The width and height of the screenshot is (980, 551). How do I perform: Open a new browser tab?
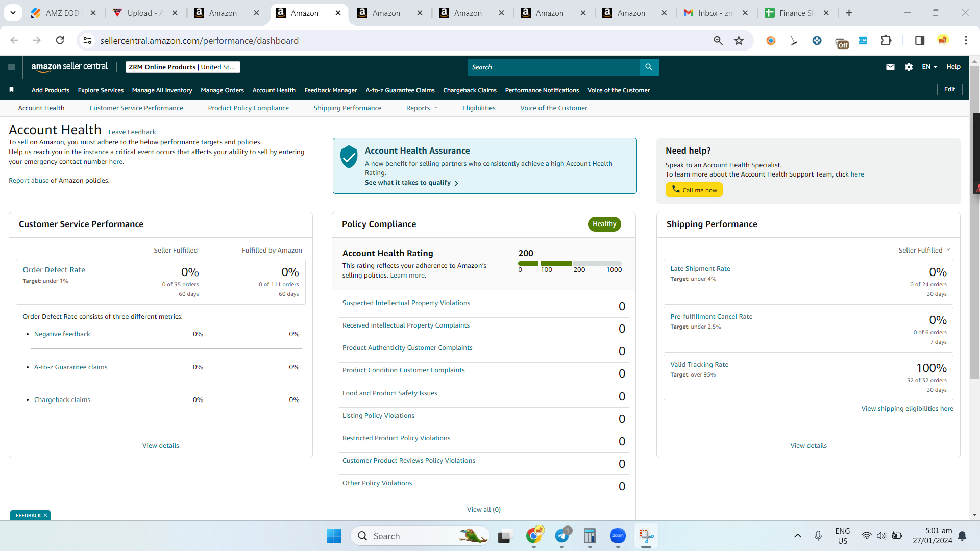coord(849,13)
